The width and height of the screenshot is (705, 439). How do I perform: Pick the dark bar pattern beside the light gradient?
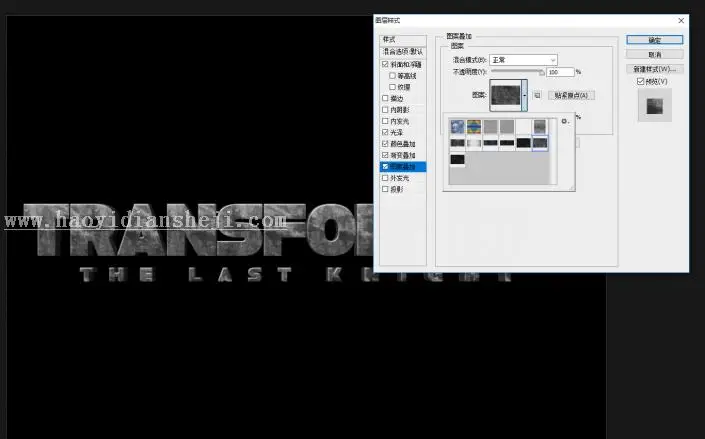(491, 143)
